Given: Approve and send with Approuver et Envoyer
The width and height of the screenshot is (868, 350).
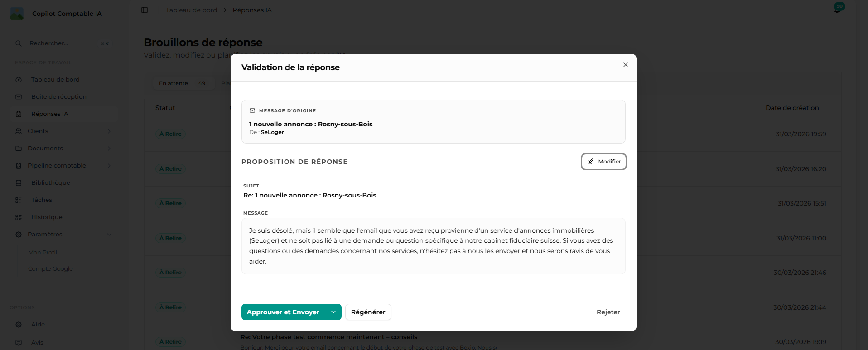Looking at the screenshot, I should [283, 312].
